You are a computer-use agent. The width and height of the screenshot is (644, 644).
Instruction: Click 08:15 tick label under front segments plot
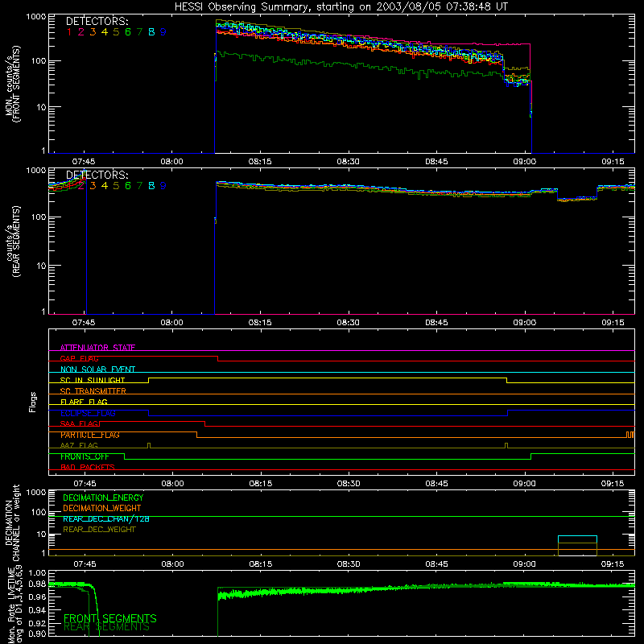(260, 162)
